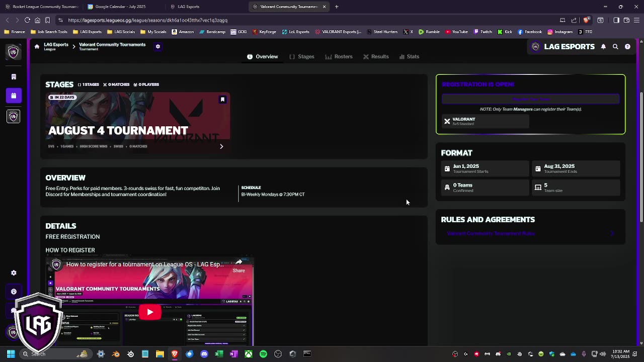This screenshot has height=362, width=644.
Task: Click the browser home button
Action: pos(37,20)
